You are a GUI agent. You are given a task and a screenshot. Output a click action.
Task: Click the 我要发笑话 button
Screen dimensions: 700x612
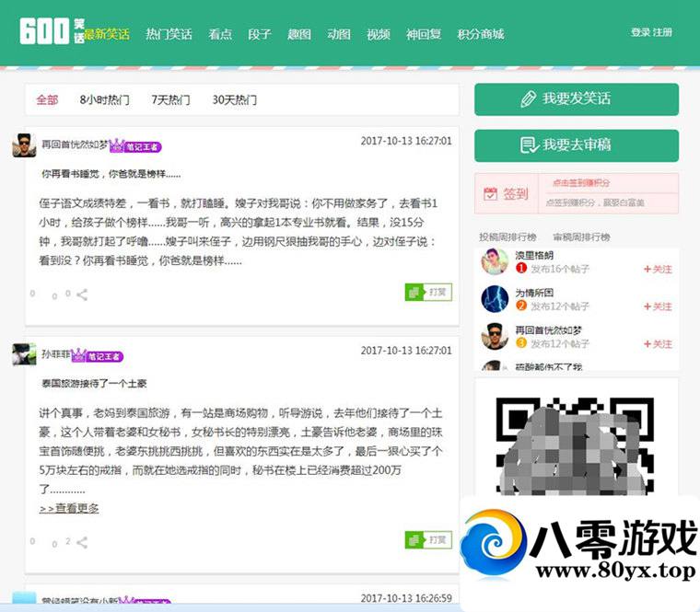[x=576, y=98]
